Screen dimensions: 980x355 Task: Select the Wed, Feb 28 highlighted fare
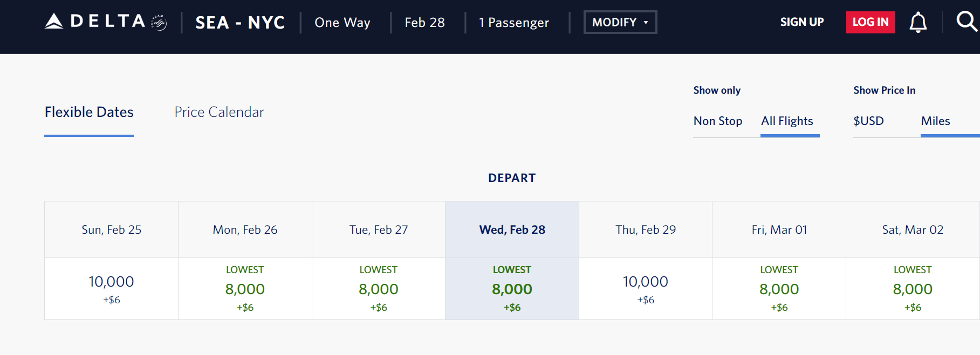512,289
